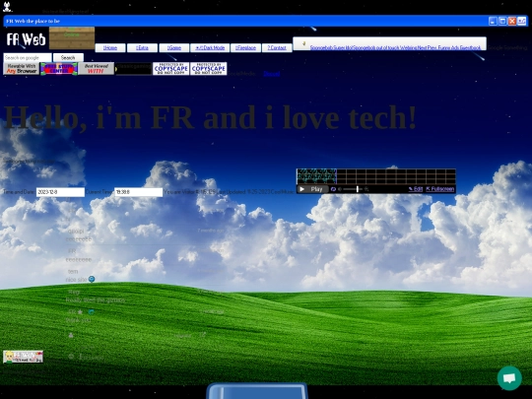Click the music player waveform grid
532x399 pixels.
(376, 176)
